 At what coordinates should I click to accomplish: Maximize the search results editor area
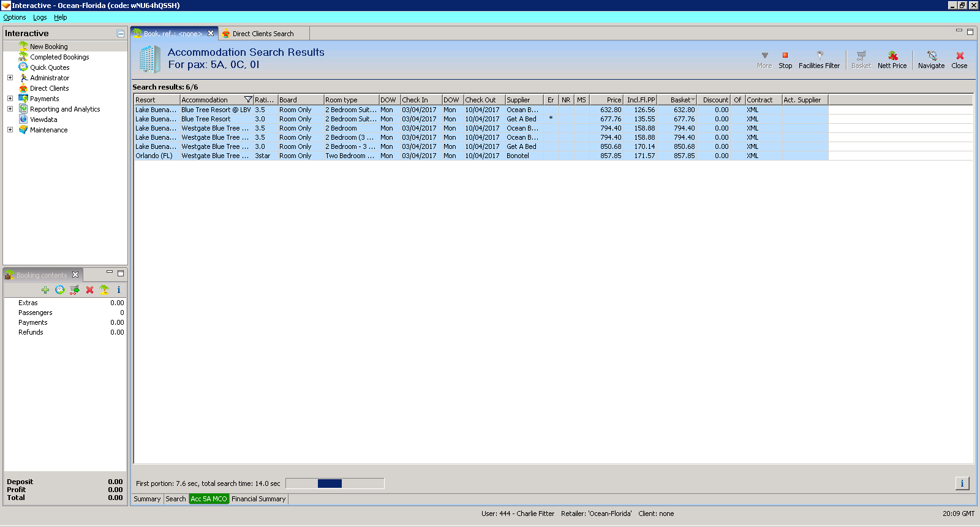(x=970, y=32)
